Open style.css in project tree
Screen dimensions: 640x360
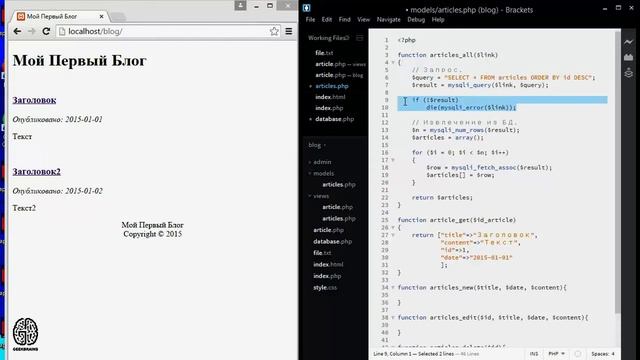pos(325,287)
